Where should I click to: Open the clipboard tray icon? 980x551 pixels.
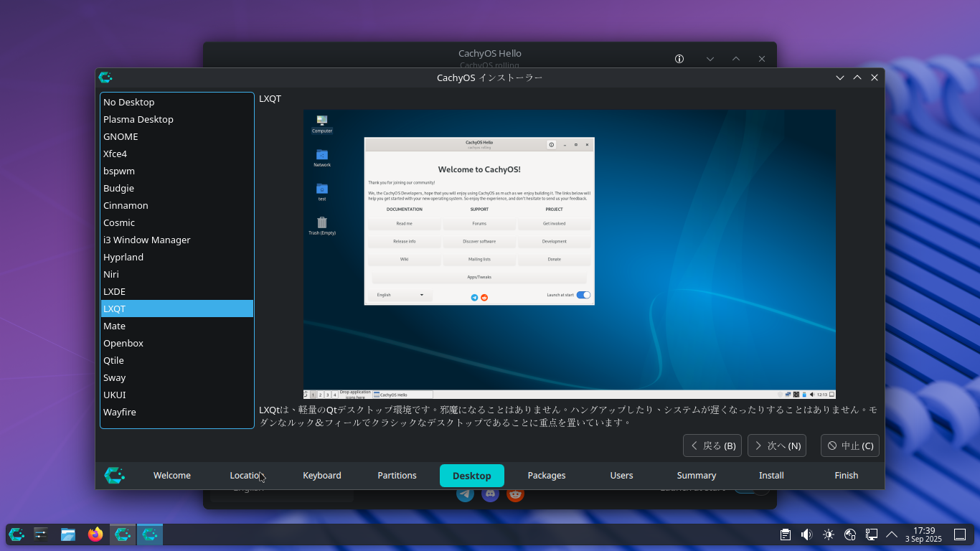(x=786, y=534)
